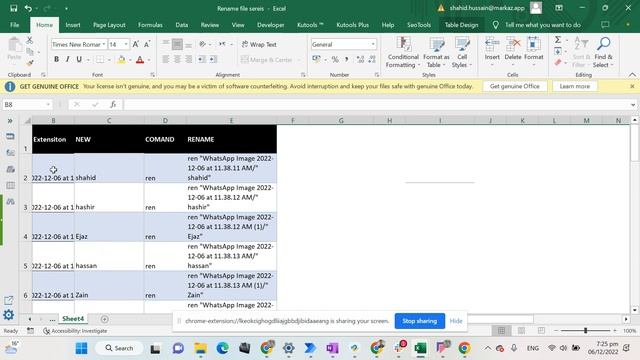Expand the formula bar arrow
Screen dimensions: 640x360
click(633, 105)
